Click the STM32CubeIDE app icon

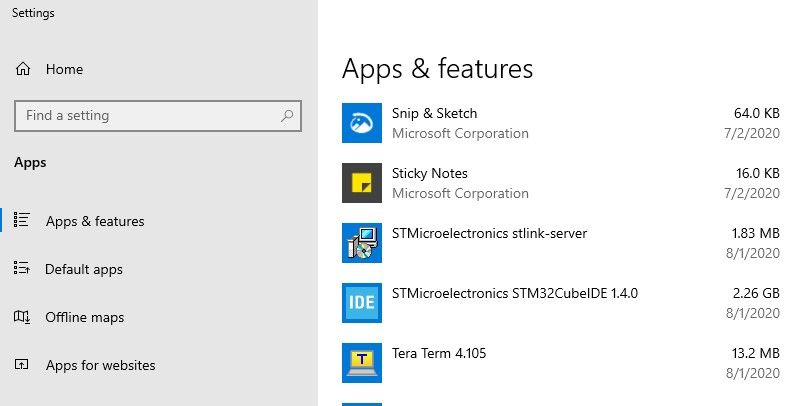(x=362, y=303)
